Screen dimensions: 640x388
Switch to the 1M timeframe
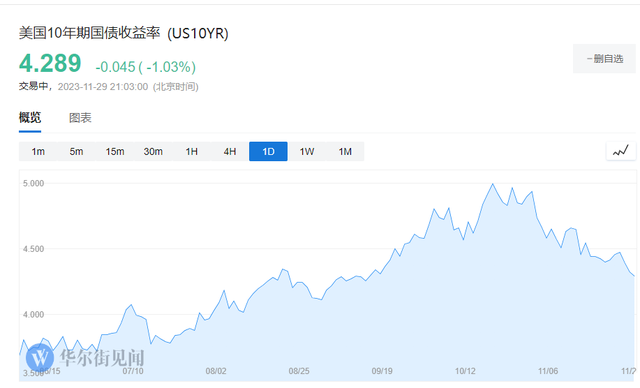(x=345, y=151)
